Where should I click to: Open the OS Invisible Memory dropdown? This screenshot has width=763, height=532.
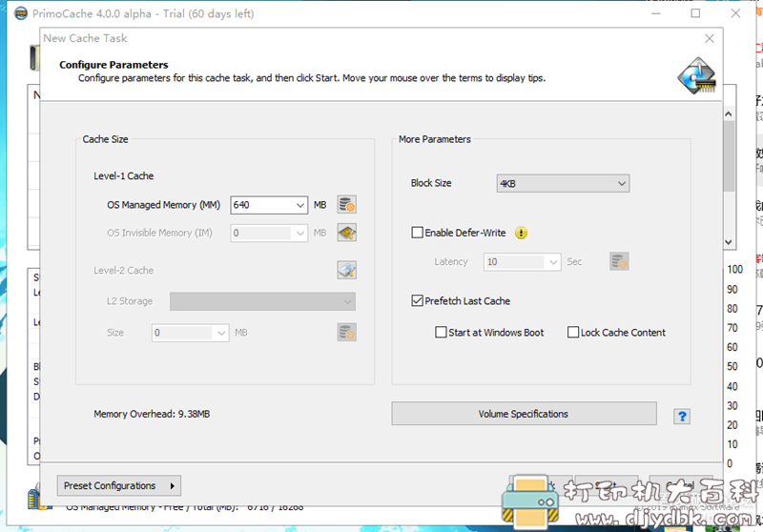300,233
